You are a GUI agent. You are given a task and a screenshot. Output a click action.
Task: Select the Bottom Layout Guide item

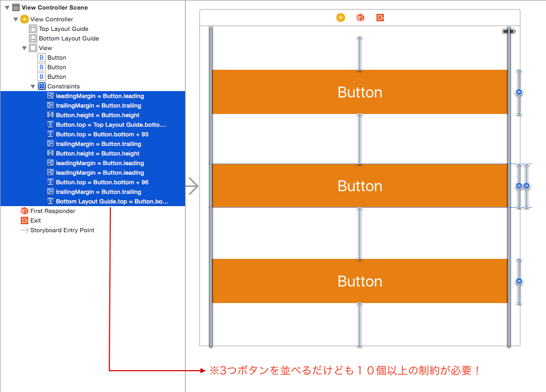click(x=67, y=38)
